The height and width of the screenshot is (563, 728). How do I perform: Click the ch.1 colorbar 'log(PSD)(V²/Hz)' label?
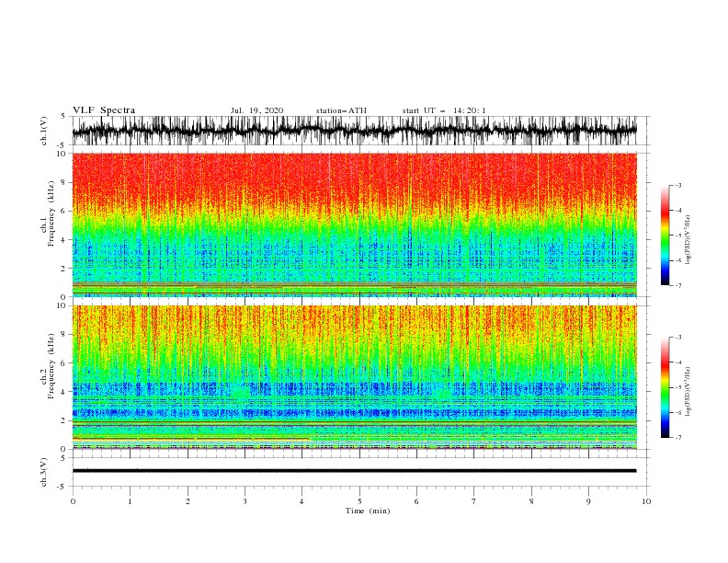click(688, 240)
